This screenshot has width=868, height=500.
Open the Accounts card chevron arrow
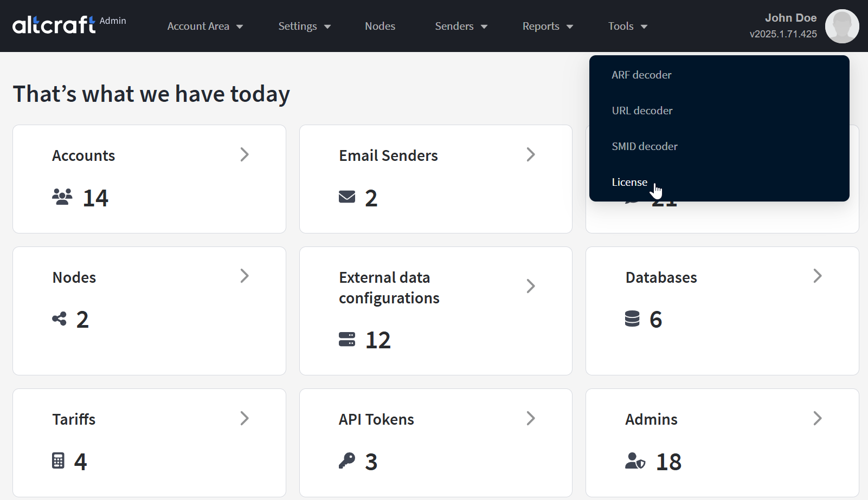click(x=245, y=155)
